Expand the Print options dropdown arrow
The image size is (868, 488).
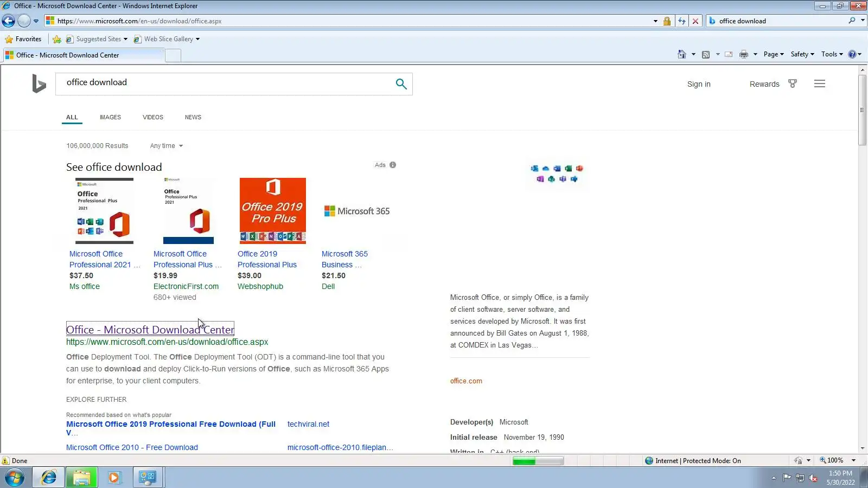755,54
